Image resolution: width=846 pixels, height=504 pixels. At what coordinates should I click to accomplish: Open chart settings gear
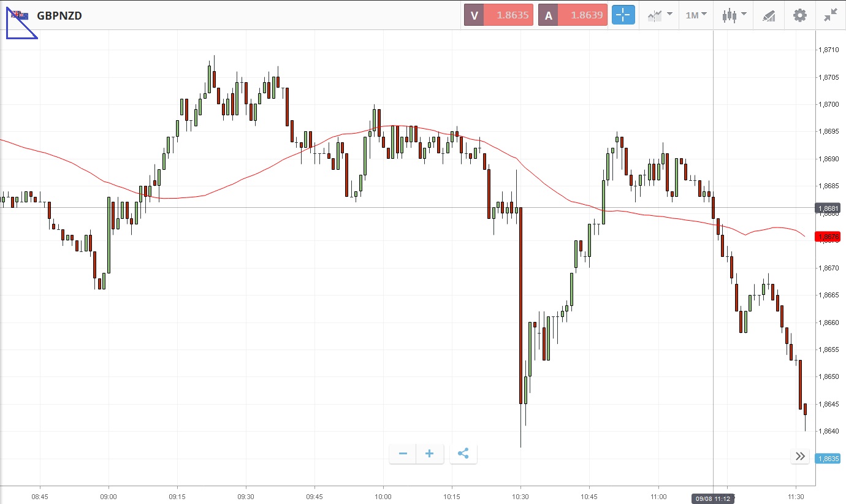tap(800, 15)
